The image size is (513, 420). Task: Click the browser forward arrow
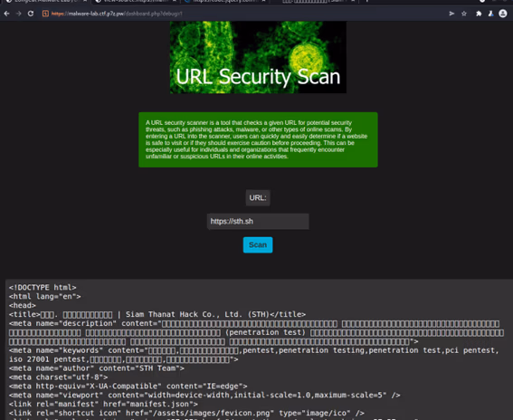pos(19,14)
